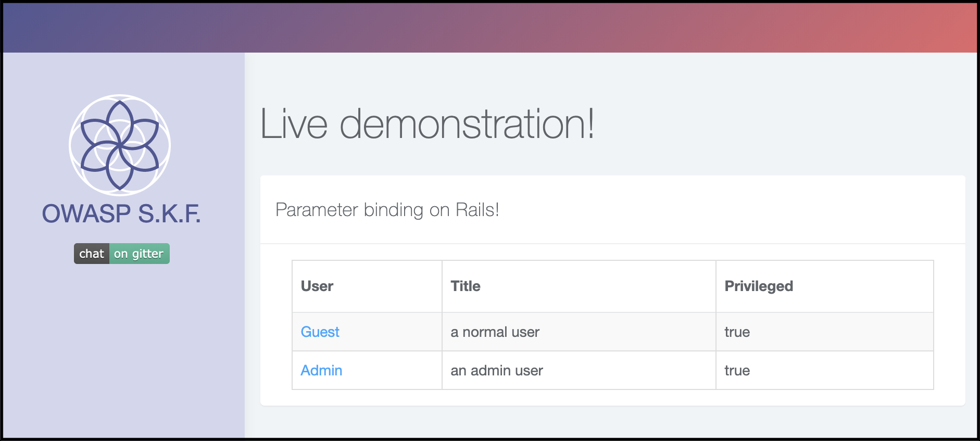
Task: Click the Live demonstration! heading
Action: 427,124
